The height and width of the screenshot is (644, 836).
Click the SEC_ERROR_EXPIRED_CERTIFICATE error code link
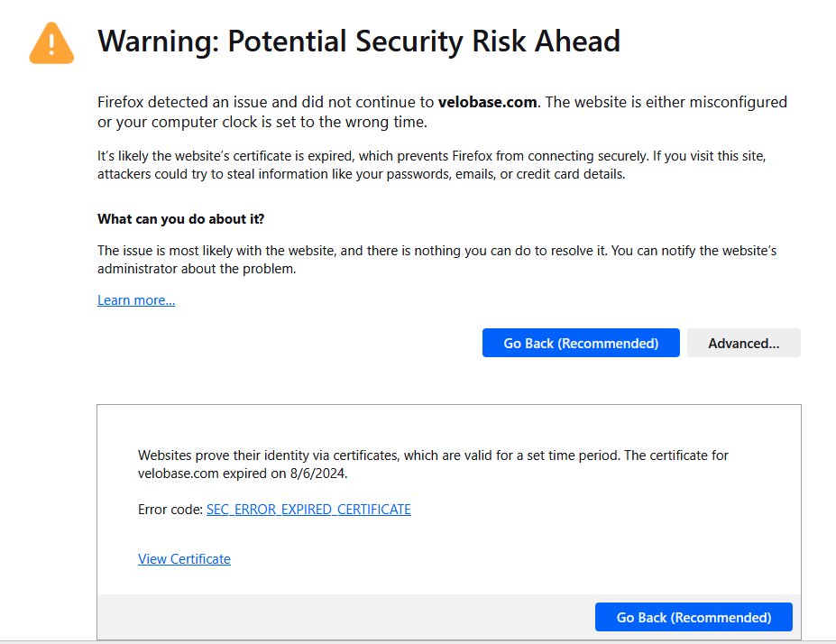click(308, 510)
